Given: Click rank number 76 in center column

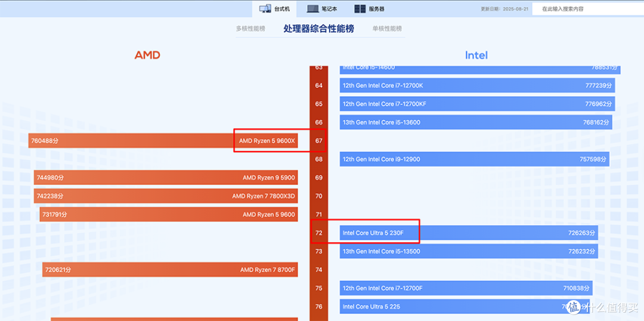Looking at the screenshot, I should (318, 307).
